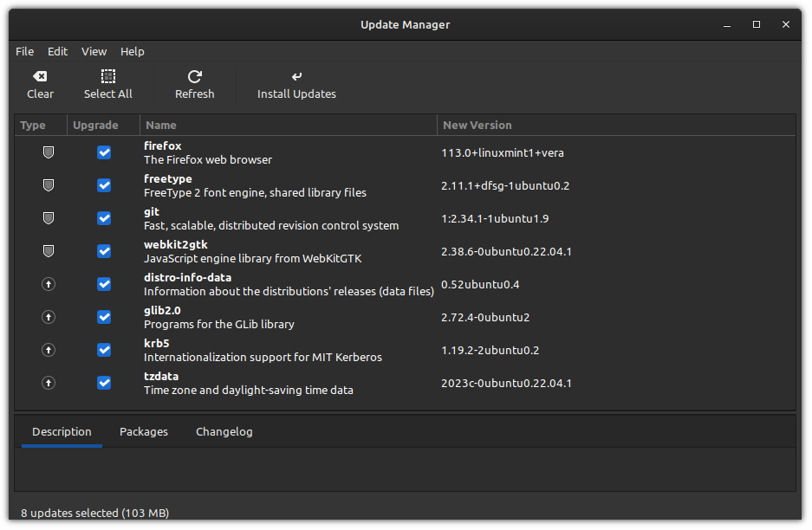Screen dimensions: 812x530
Task: Sort by the Name column header
Action: pos(289,126)
